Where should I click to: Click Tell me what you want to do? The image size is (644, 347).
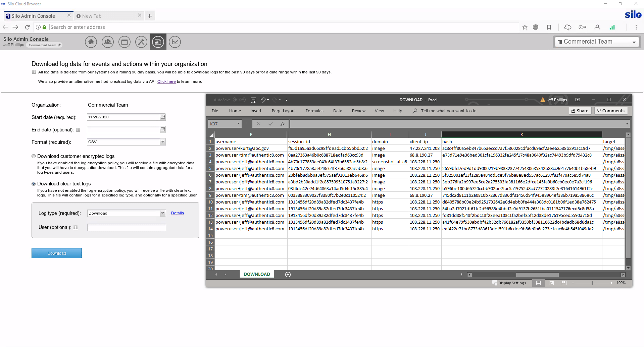coord(449,111)
